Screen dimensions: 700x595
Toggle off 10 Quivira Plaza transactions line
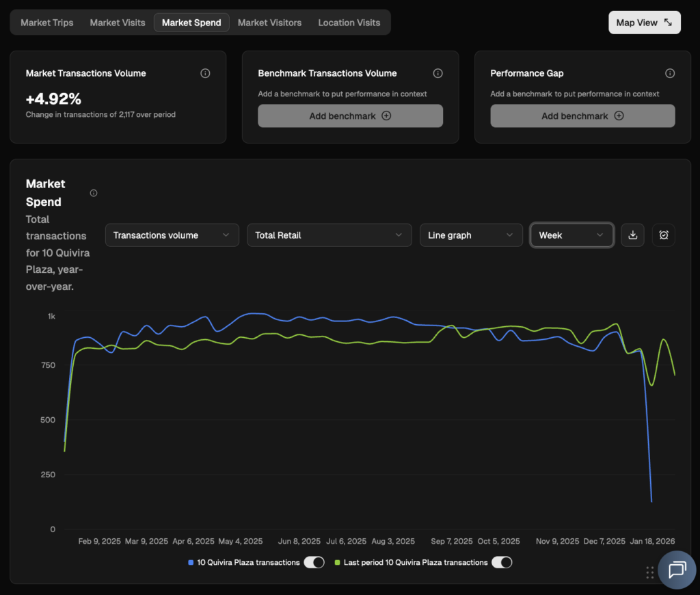point(314,562)
